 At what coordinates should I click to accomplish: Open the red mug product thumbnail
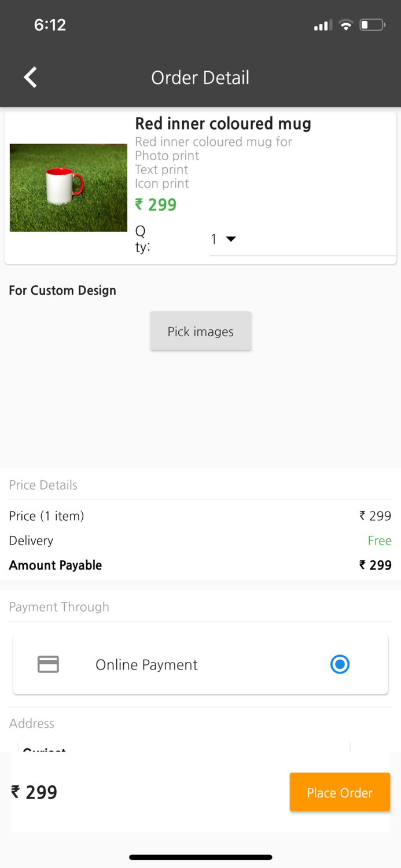68,187
